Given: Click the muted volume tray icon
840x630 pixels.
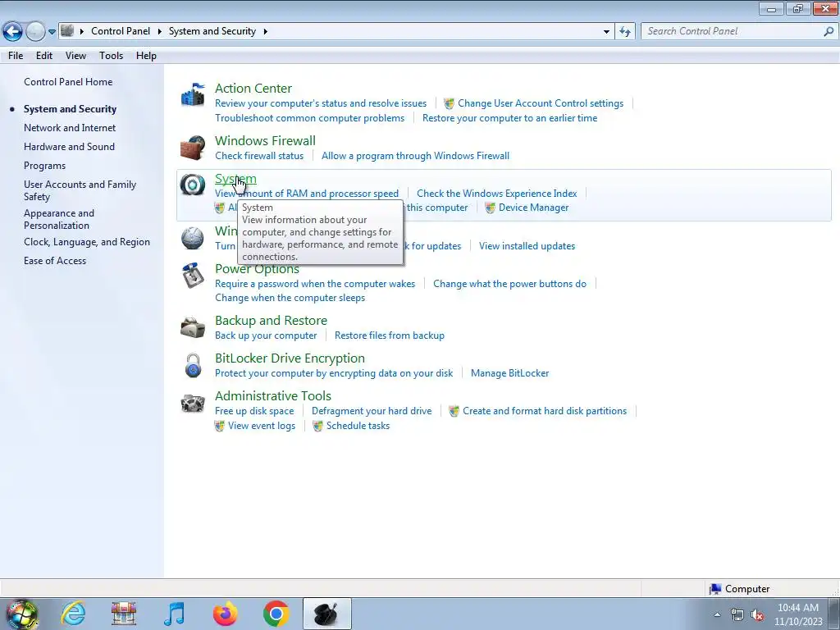Looking at the screenshot, I should (x=757, y=615).
